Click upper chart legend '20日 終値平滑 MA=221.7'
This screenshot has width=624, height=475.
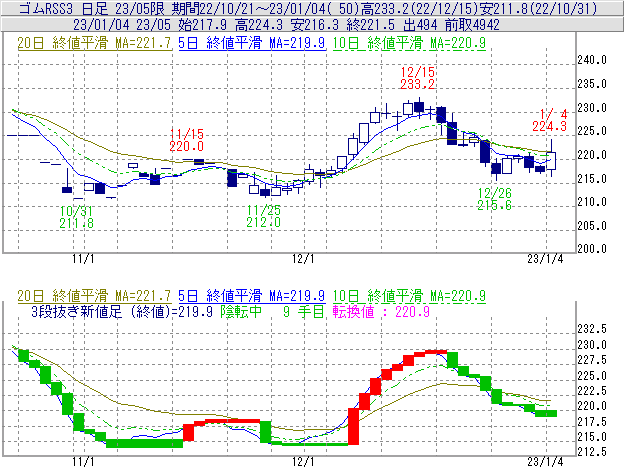coord(94,43)
